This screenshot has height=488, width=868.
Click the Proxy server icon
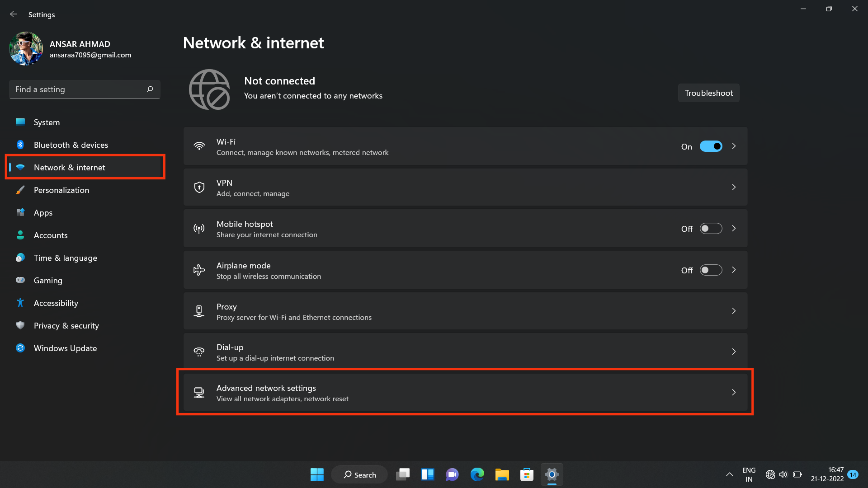[x=199, y=311]
